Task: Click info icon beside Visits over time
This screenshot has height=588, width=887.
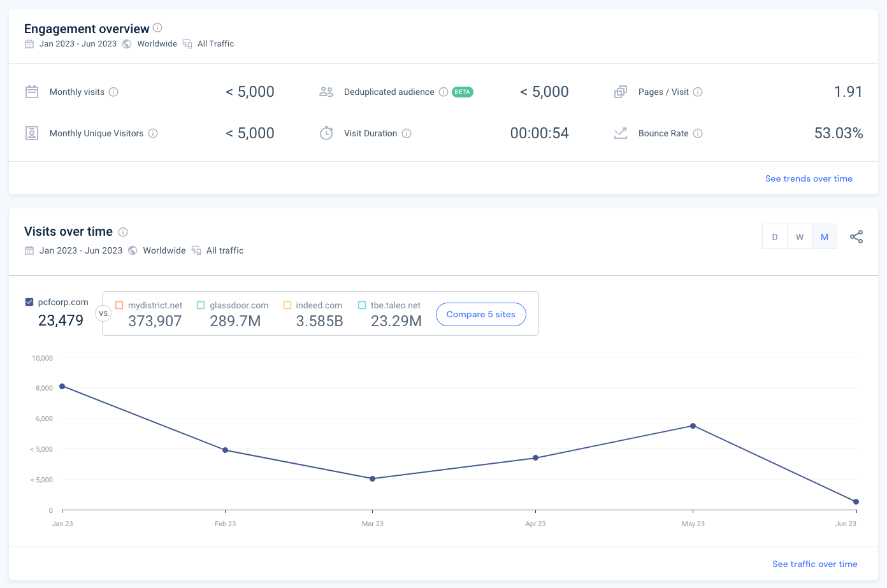Action: point(123,232)
